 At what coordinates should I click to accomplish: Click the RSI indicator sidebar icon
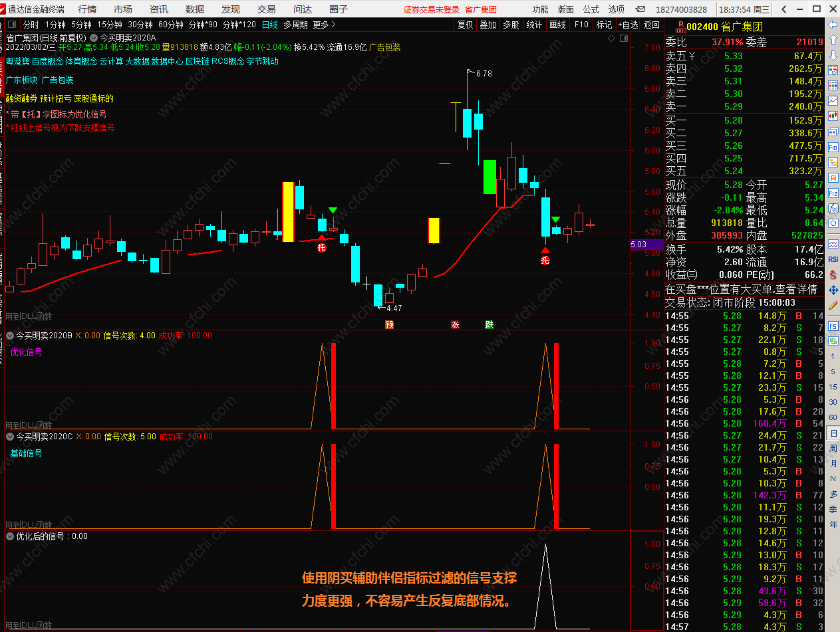(x=832, y=259)
